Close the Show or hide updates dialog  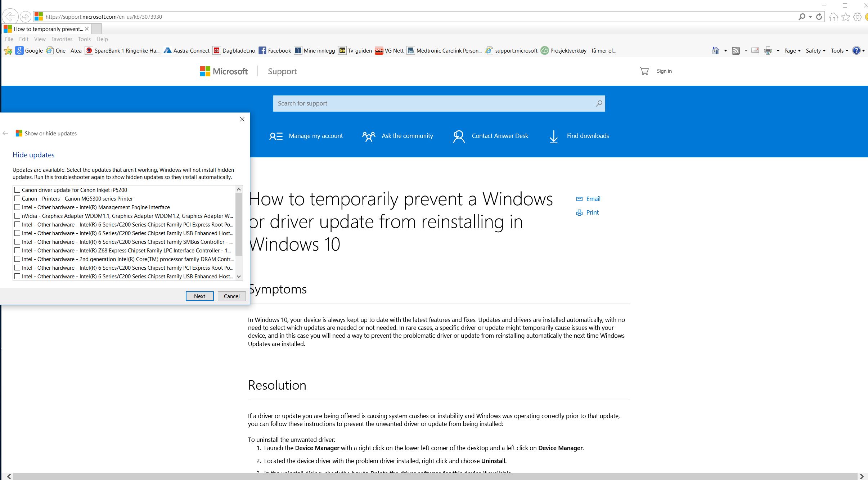(x=242, y=119)
